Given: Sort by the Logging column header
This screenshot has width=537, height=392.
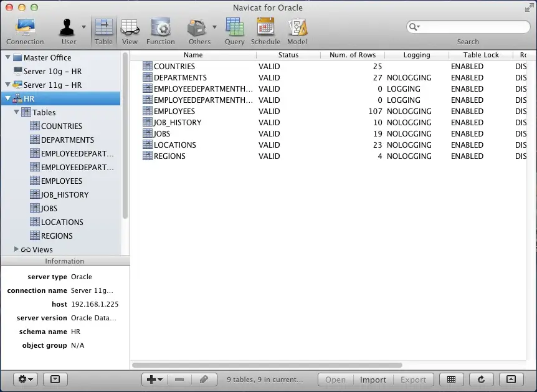Looking at the screenshot, I should tap(416, 55).
